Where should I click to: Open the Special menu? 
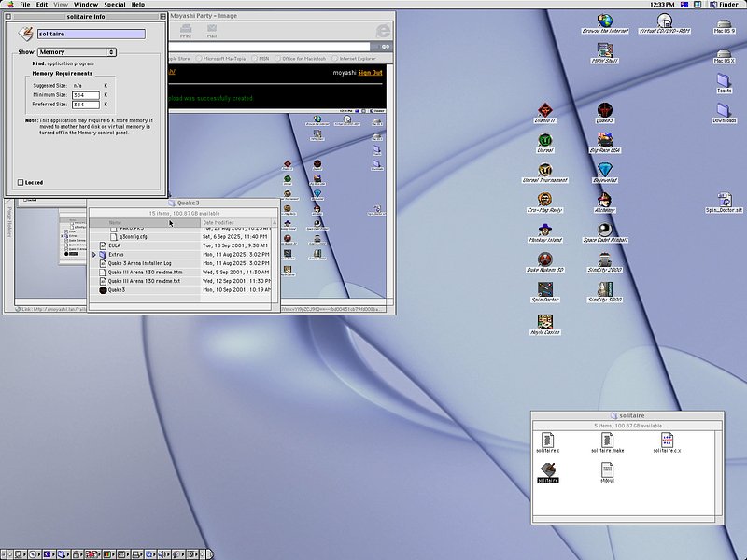(x=115, y=5)
